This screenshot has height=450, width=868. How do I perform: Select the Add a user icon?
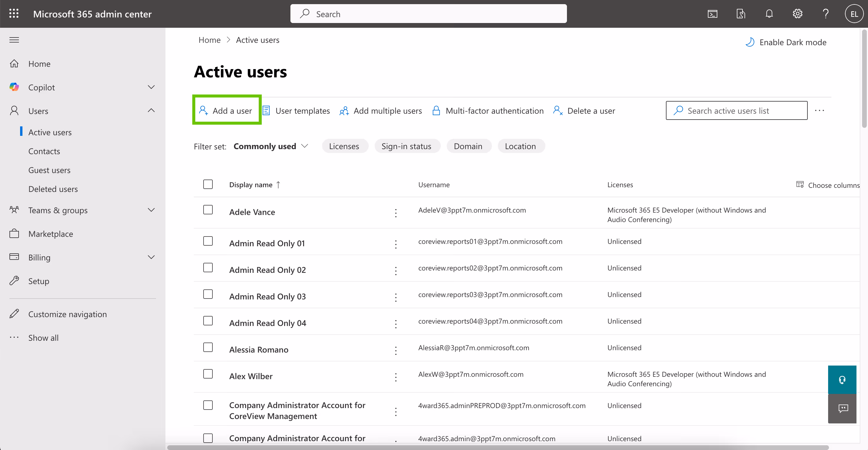point(204,110)
